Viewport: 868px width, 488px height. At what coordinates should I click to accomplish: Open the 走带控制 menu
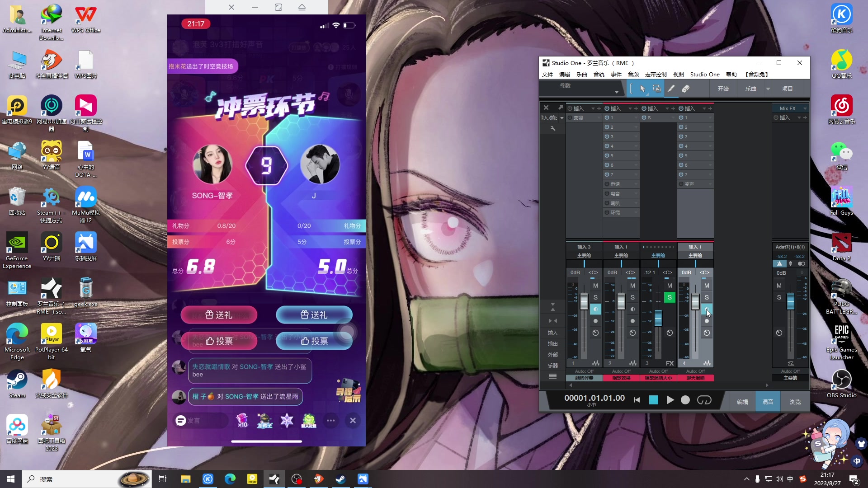[x=656, y=75]
